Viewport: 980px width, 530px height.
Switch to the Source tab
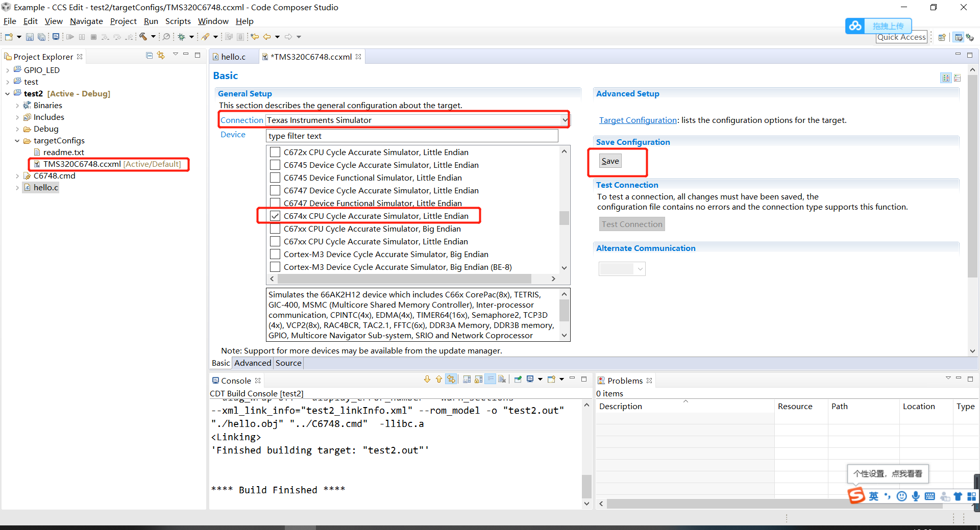[x=288, y=363]
